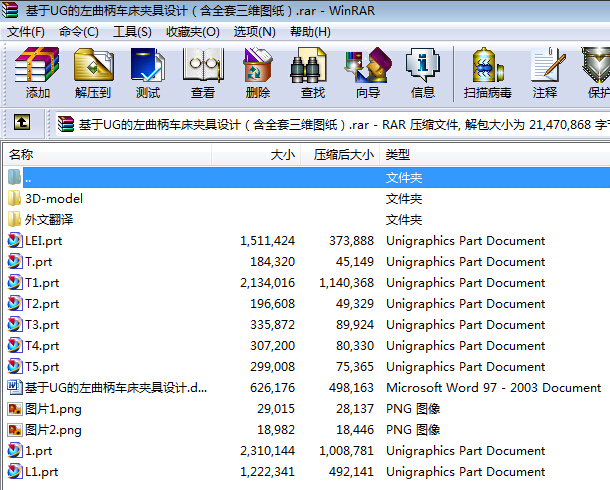Open the Comment (注释) toolbar icon
The image size is (610, 490).
click(x=548, y=65)
